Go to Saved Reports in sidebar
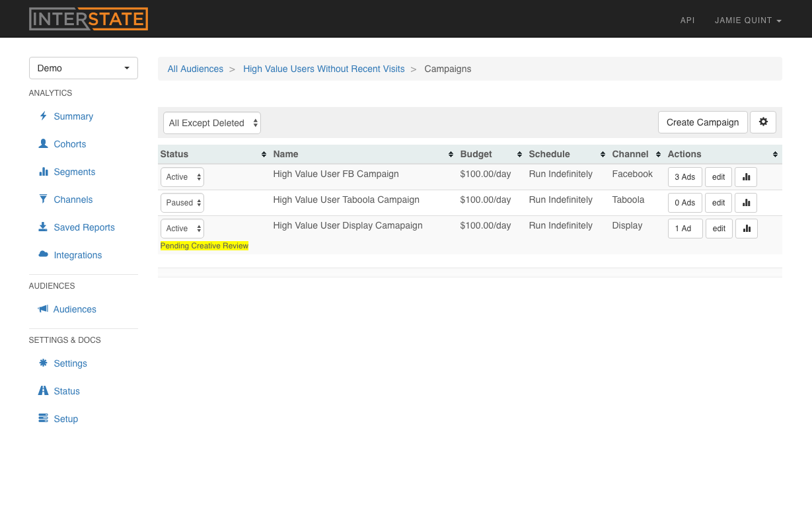 pos(85,227)
